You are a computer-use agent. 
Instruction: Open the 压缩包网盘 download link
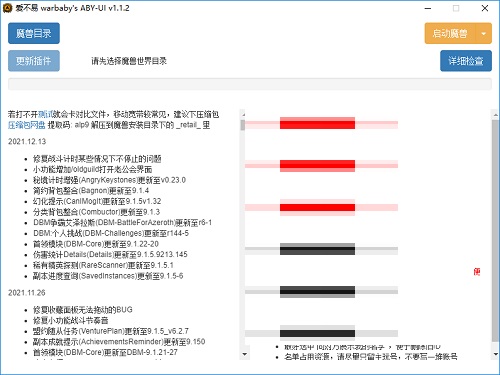coord(26,125)
